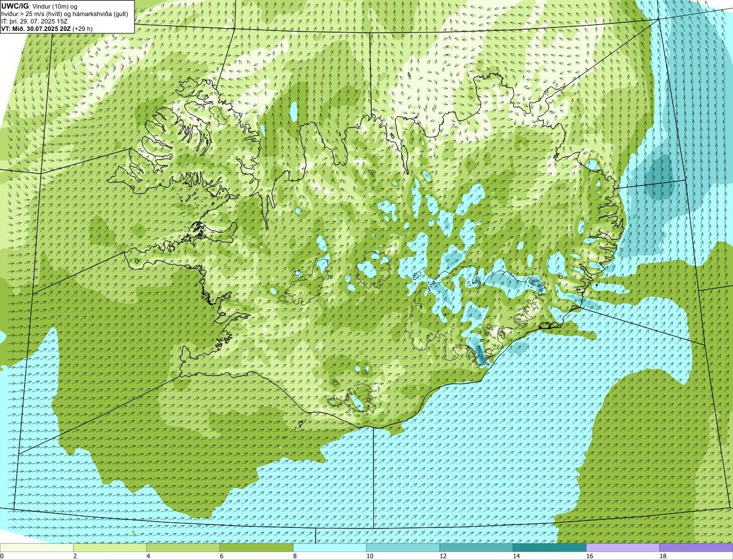Click the light green 2–4 m/s legend swatch

click(x=110, y=548)
